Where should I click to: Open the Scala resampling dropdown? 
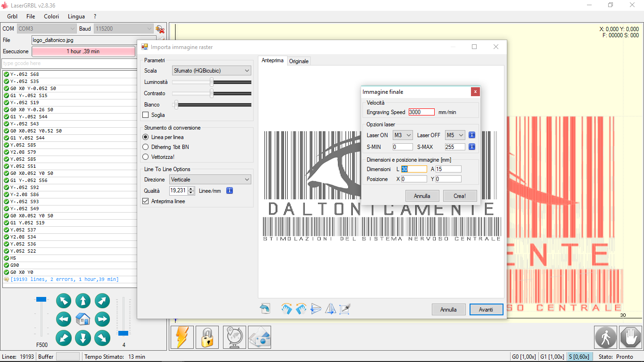pos(211,71)
